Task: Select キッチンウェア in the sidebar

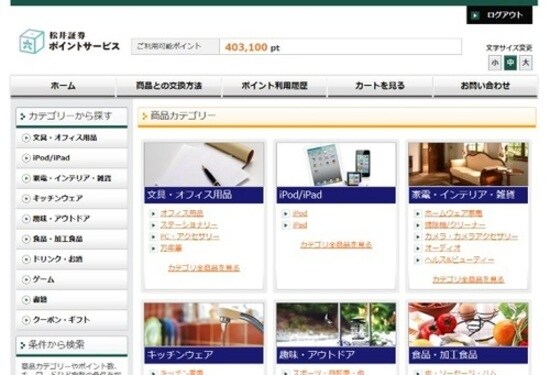Action: [72, 199]
